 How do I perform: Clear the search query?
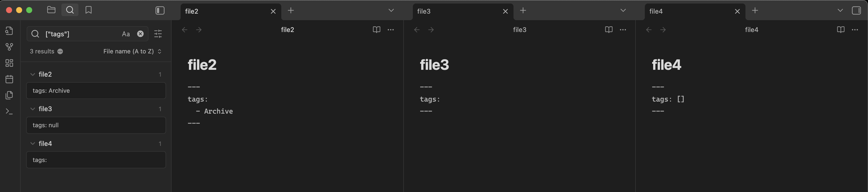pos(140,34)
